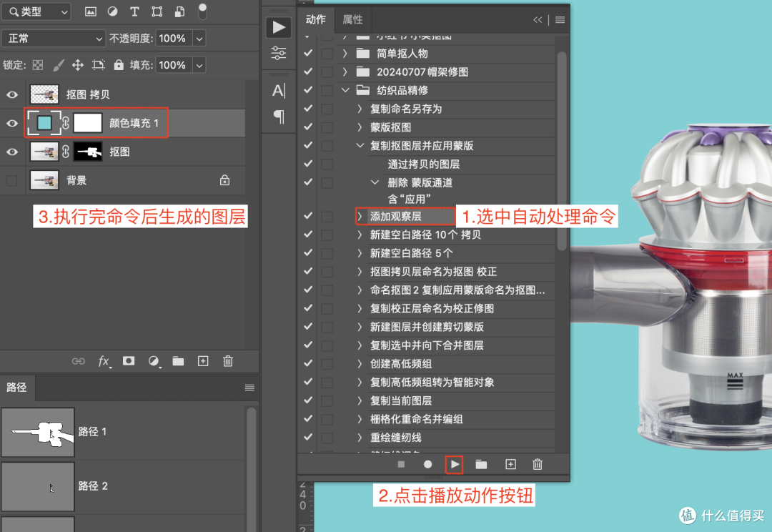
Task: Click the prevent artboard auto-nesting lock icon
Action: (99, 65)
